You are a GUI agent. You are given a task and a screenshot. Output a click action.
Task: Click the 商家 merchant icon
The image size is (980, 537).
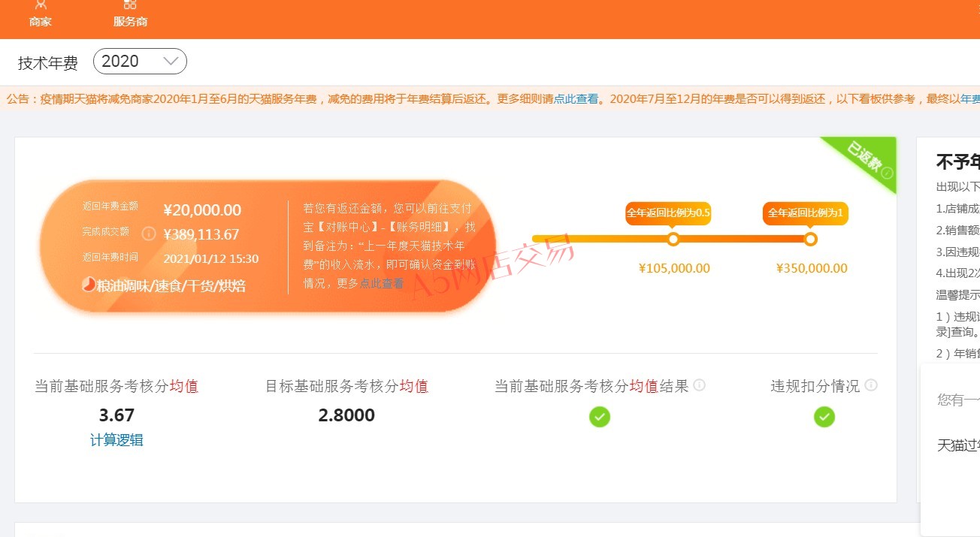41,4
